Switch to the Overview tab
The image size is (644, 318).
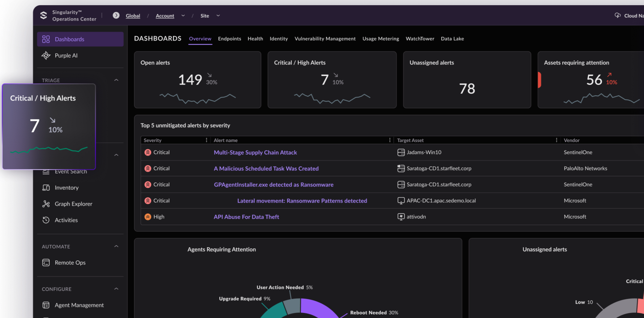click(x=200, y=39)
